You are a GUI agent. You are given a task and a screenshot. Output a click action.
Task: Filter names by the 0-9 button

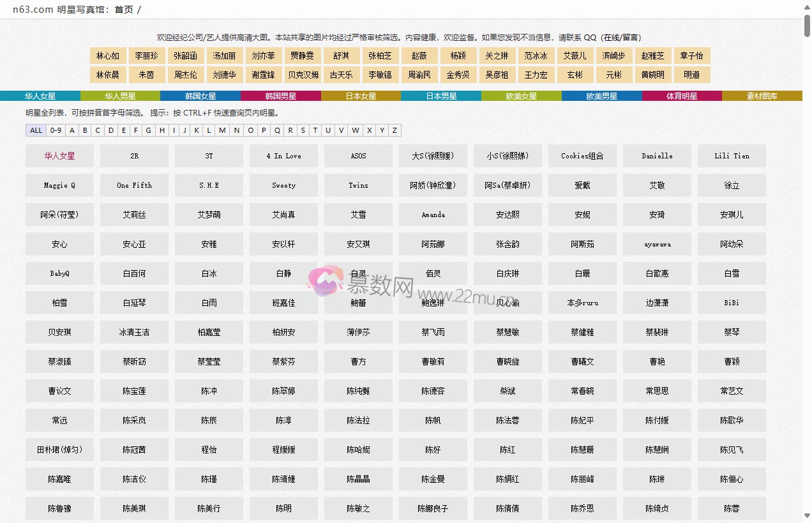56,130
